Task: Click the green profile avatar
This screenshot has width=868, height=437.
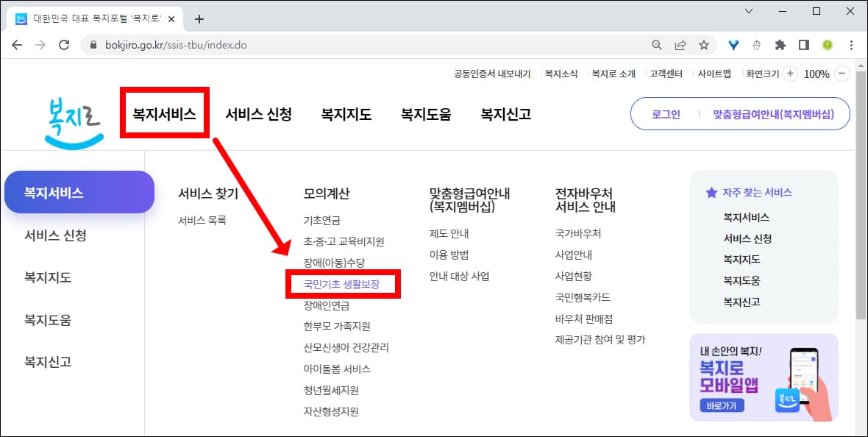Action: coord(828,46)
